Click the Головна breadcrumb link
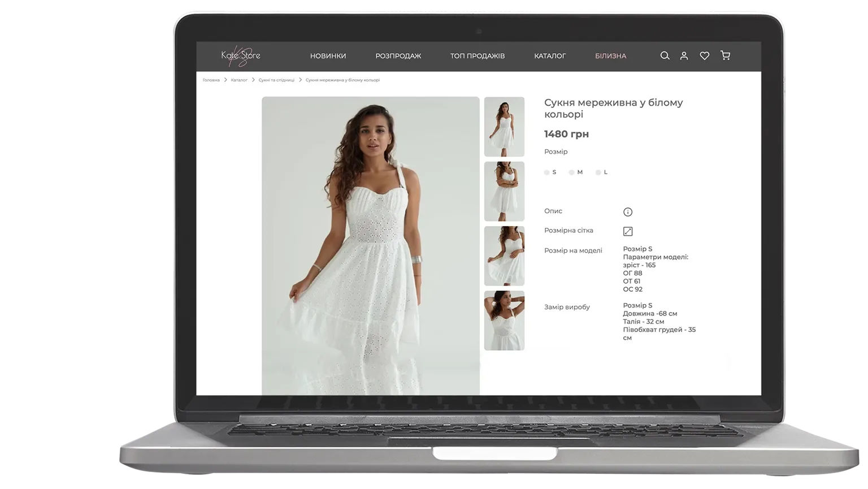This screenshot has width=868, height=489. pos(211,80)
